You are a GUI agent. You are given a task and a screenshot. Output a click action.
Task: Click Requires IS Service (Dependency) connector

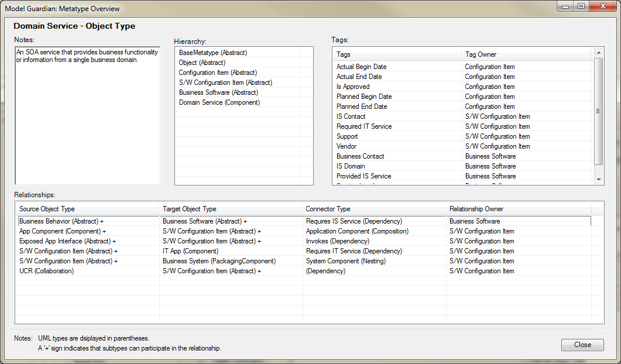coord(354,221)
